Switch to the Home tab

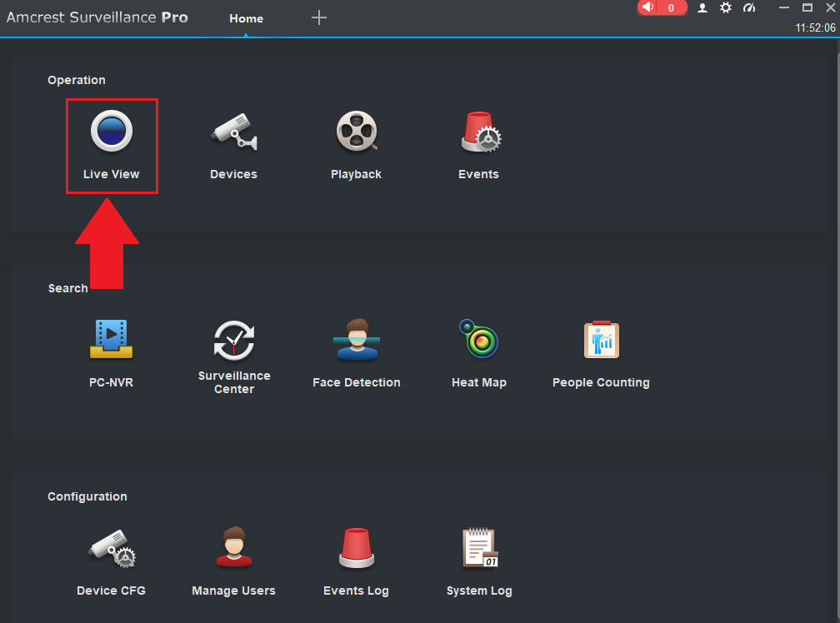tap(246, 18)
